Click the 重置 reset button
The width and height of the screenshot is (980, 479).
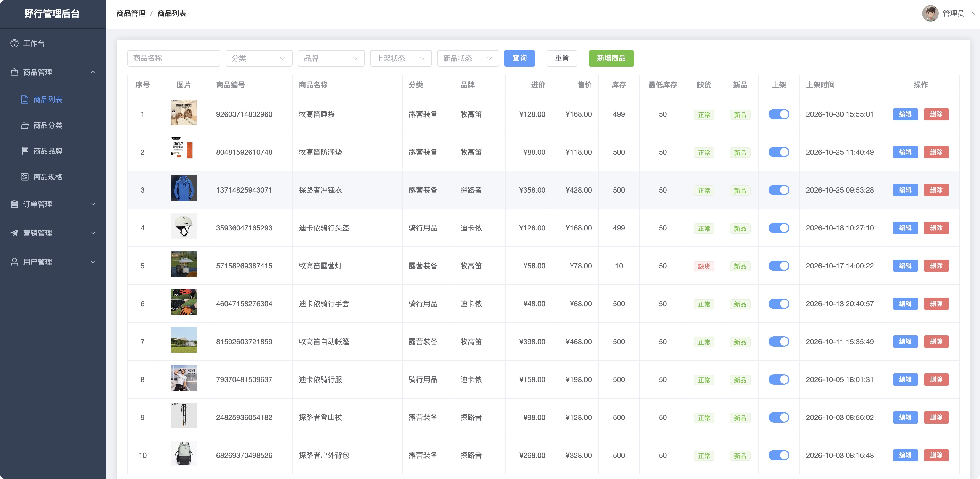[561, 58]
